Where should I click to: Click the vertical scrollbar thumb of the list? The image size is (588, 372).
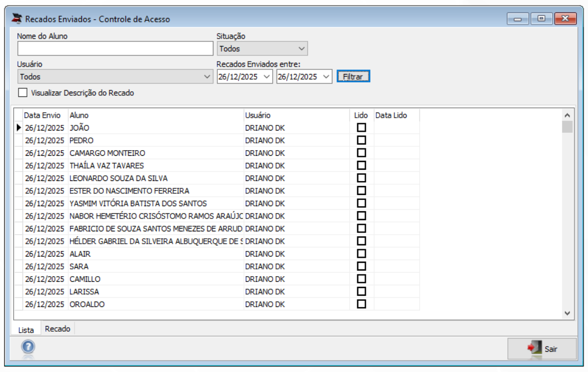point(567,127)
